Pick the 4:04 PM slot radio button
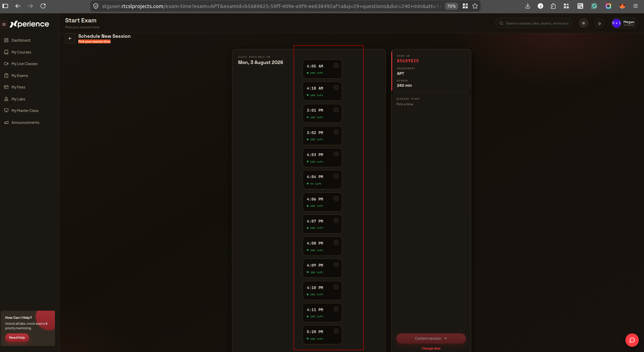 pyautogui.click(x=336, y=176)
